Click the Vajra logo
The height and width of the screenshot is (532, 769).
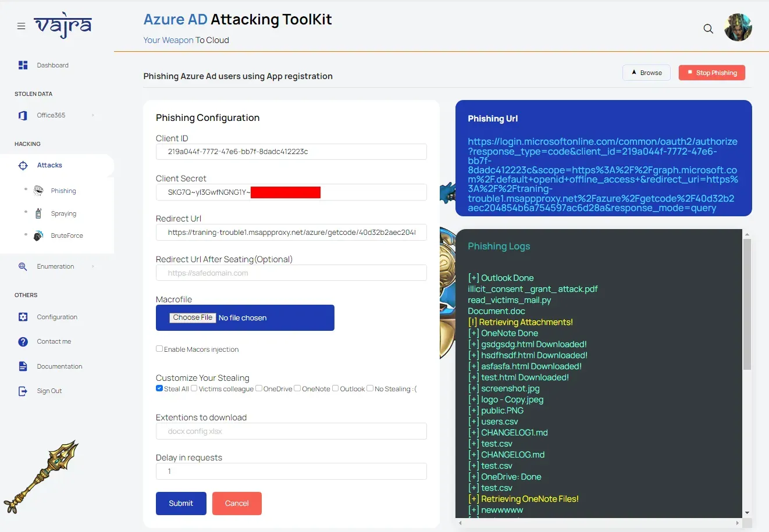[x=63, y=25]
